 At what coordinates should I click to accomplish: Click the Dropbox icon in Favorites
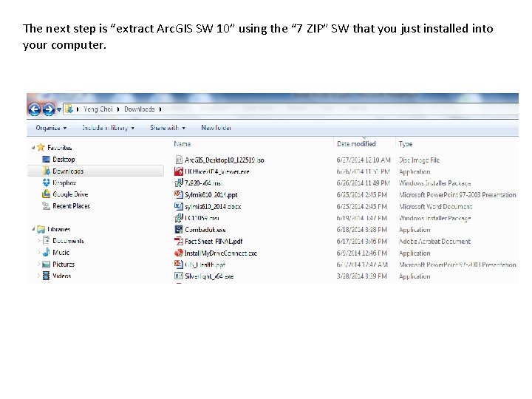point(46,183)
